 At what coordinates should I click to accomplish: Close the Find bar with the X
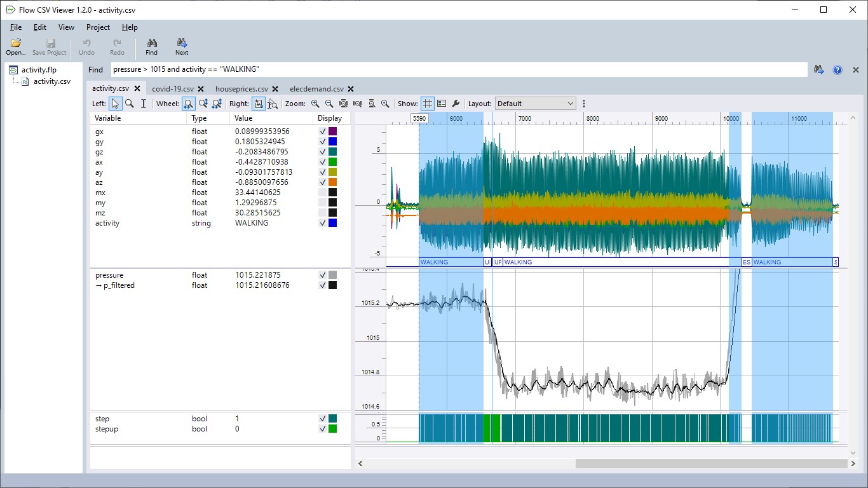tap(856, 70)
